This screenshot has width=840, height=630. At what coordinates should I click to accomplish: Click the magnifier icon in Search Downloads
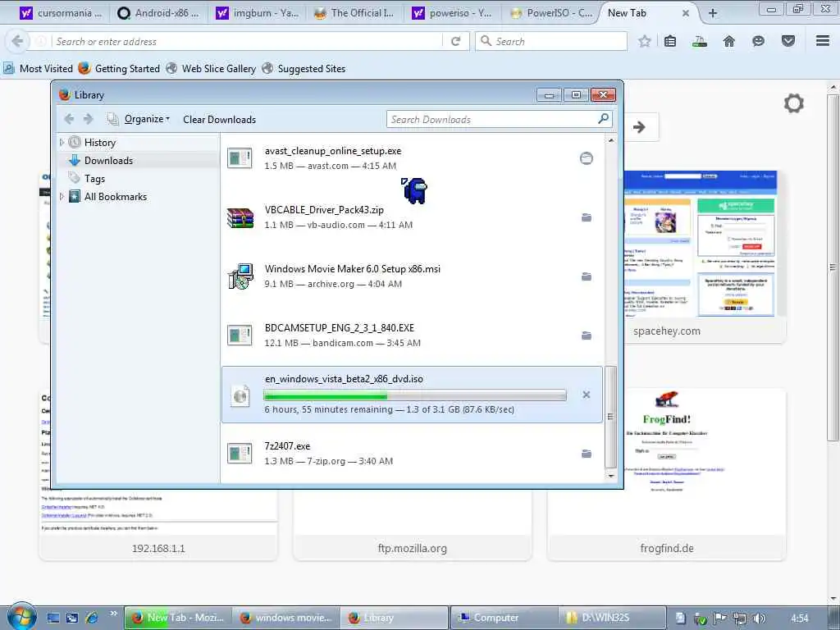coord(603,119)
